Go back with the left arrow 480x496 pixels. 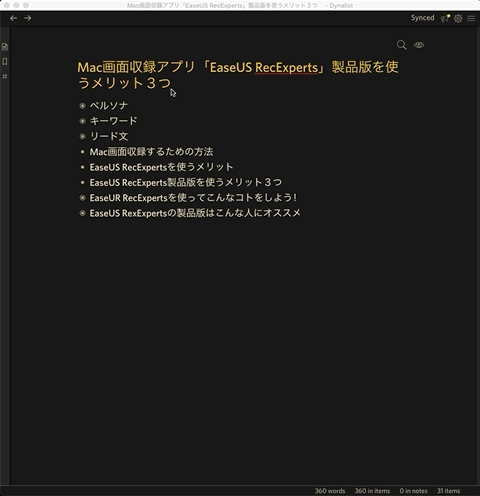point(13,18)
